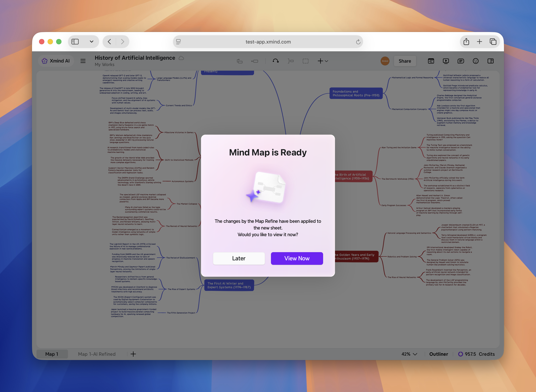Toggle the format side panel

pos(491,61)
